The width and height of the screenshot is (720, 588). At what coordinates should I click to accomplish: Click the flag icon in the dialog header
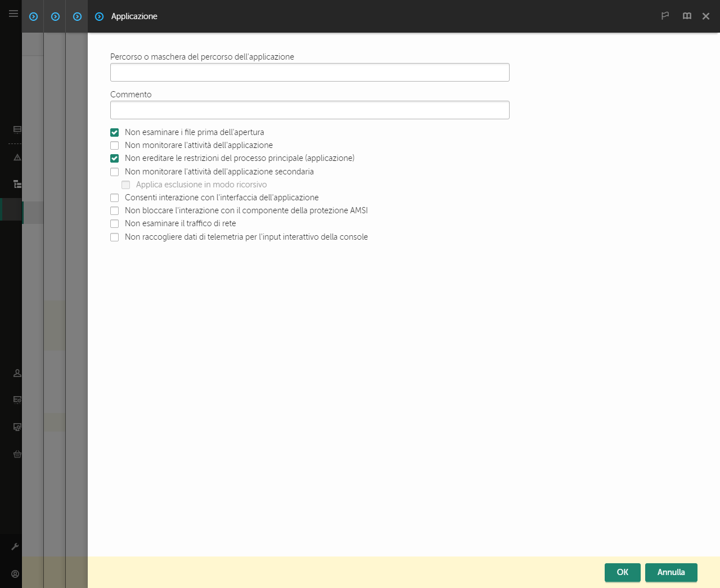coord(665,16)
